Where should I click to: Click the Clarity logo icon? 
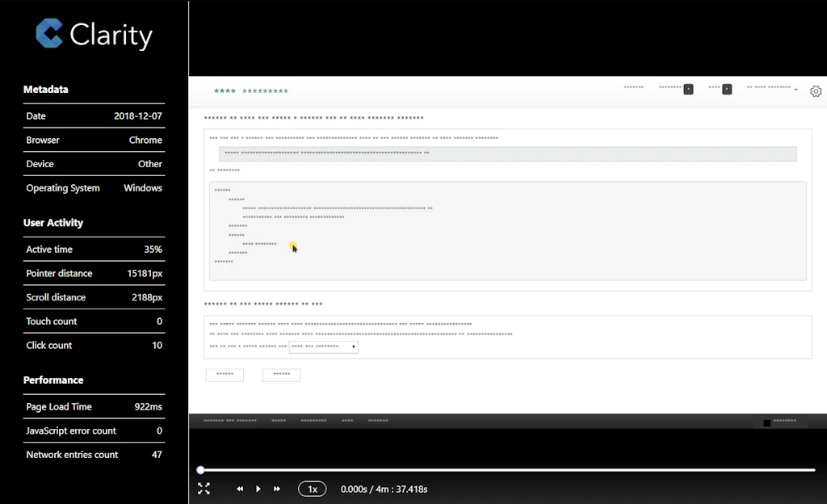coord(48,34)
